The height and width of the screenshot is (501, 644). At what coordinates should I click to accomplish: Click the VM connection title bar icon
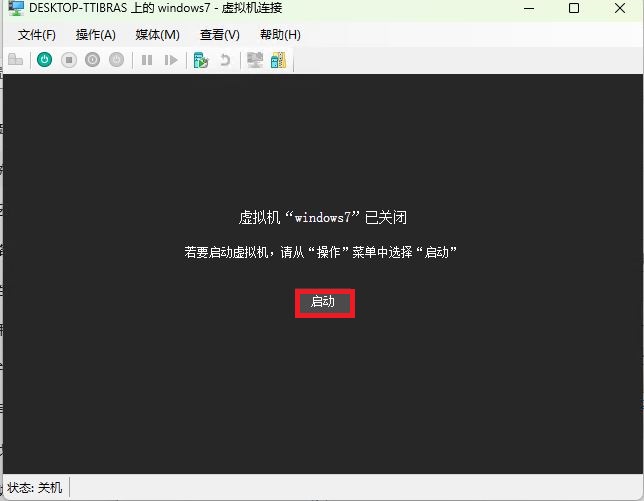tap(16, 8)
